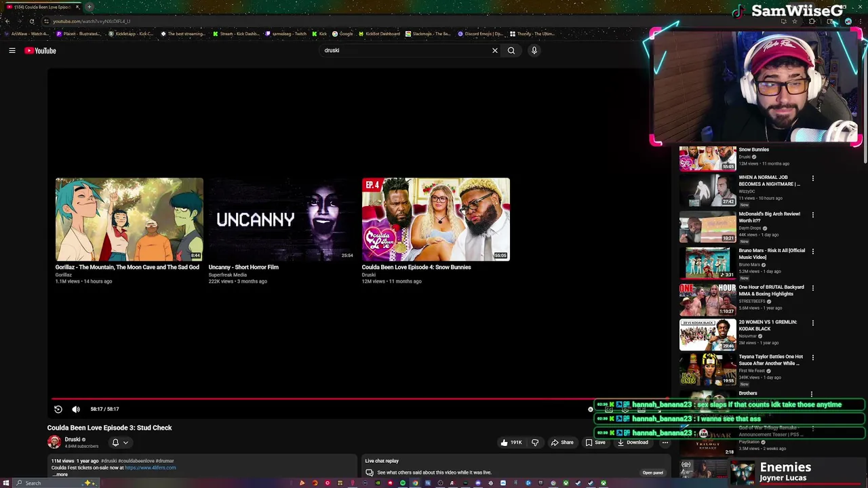The width and height of the screenshot is (868, 488).
Task: Open the Discord Emojis bookmark
Action: [x=480, y=34]
